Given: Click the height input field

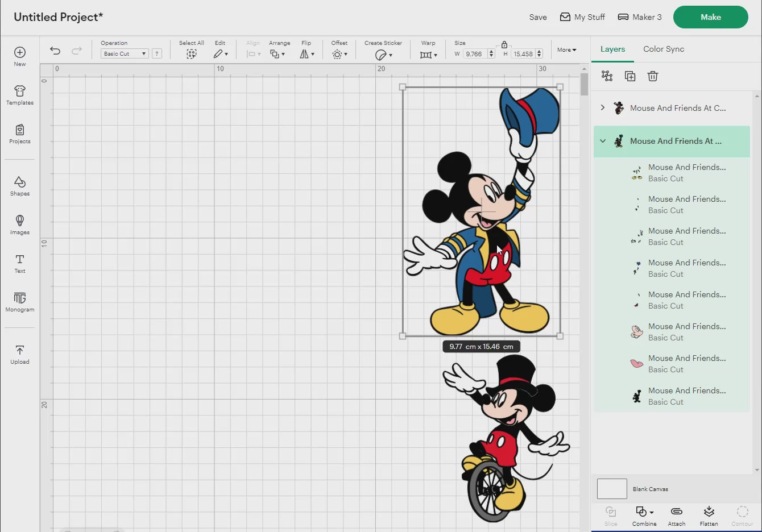Looking at the screenshot, I should pyautogui.click(x=523, y=54).
